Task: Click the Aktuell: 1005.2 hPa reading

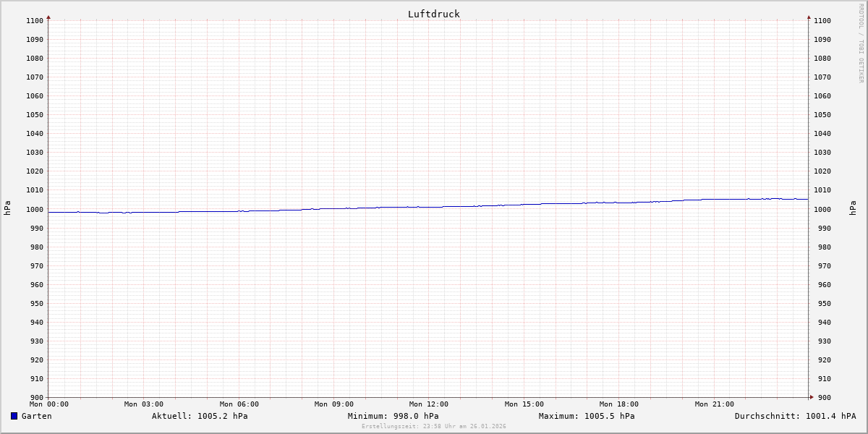Action: click(x=200, y=416)
